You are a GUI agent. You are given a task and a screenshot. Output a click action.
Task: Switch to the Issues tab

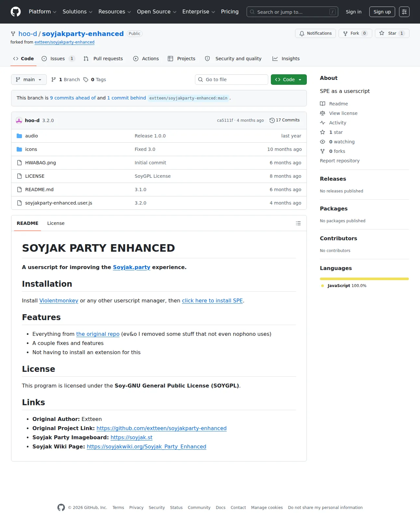click(x=58, y=59)
